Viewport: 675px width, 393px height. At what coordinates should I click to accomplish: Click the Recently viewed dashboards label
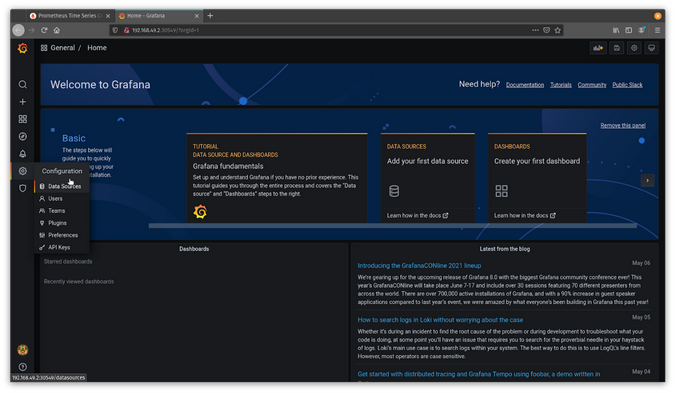79,282
